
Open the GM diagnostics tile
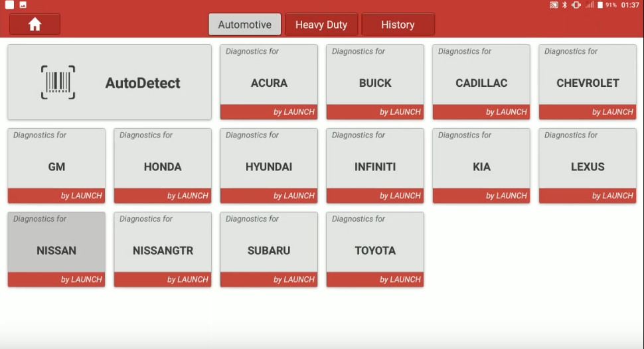coord(56,166)
